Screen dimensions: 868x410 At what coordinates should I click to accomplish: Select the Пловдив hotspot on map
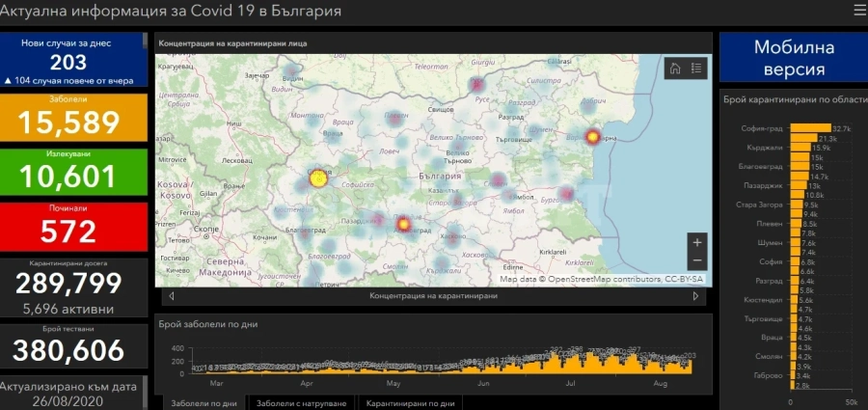tap(403, 225)
